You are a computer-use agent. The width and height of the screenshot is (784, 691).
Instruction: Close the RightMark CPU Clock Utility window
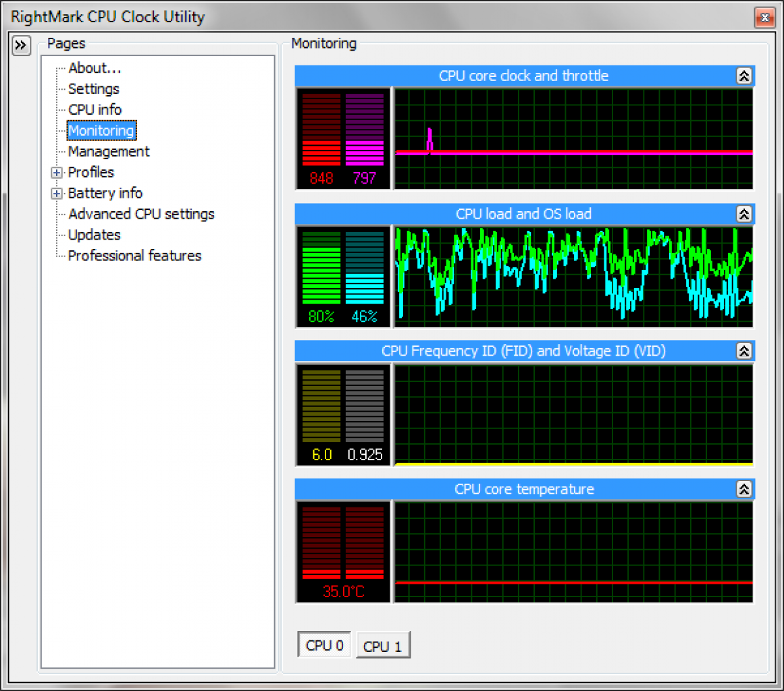click(x=764, y=18)
